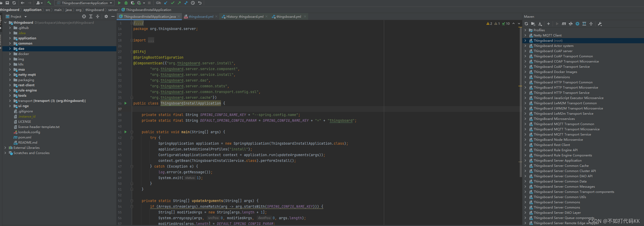Expand Thingsboard (root) in Maven panel

coord(525,40)
